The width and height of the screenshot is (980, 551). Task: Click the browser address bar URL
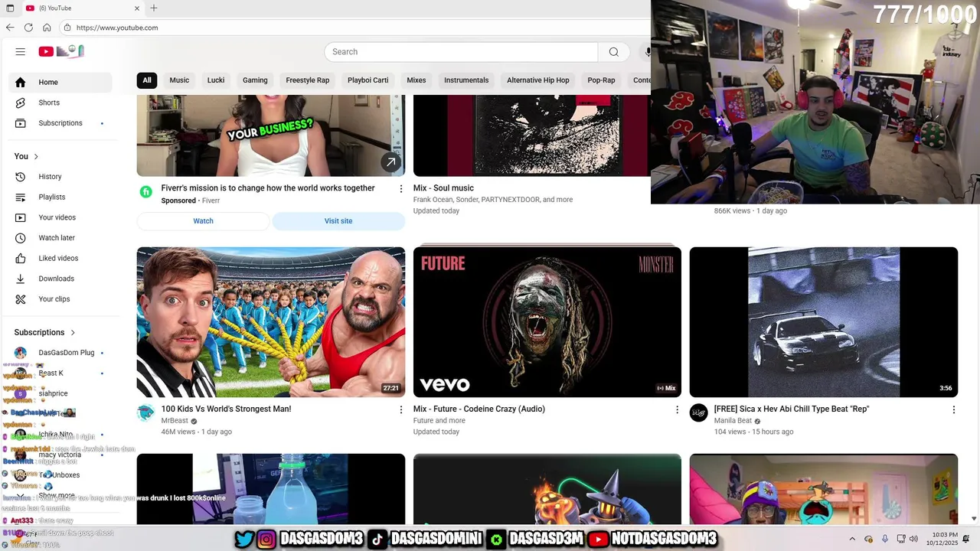[117, 28]
